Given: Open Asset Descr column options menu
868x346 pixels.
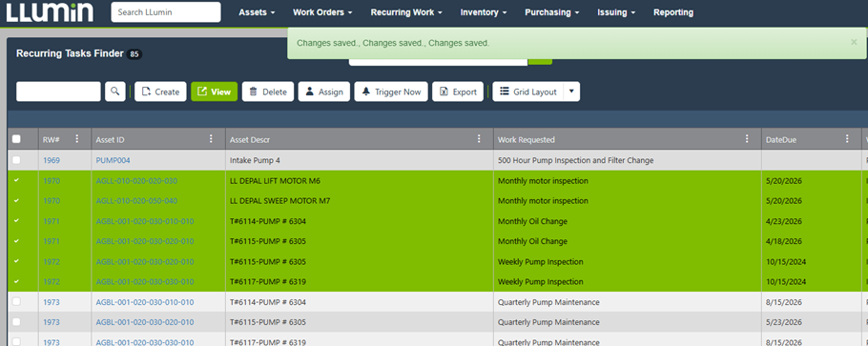Looking at the screenshot, I should coord(479,139).
